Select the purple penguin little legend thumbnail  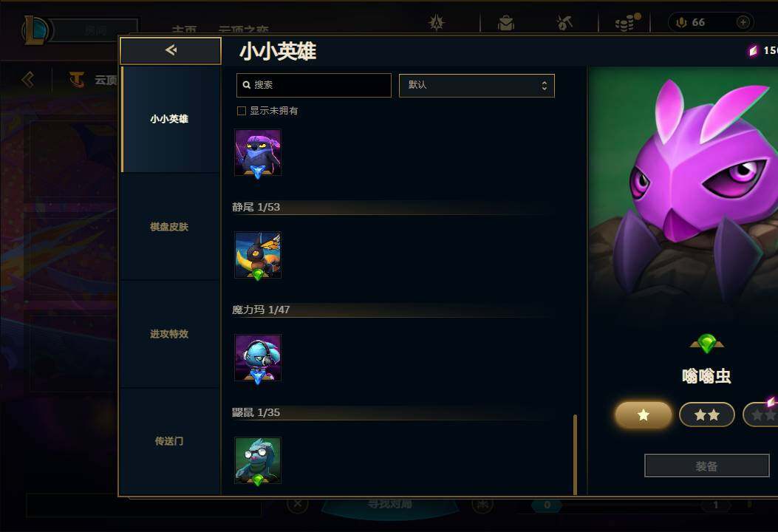[x=258, y=153]
